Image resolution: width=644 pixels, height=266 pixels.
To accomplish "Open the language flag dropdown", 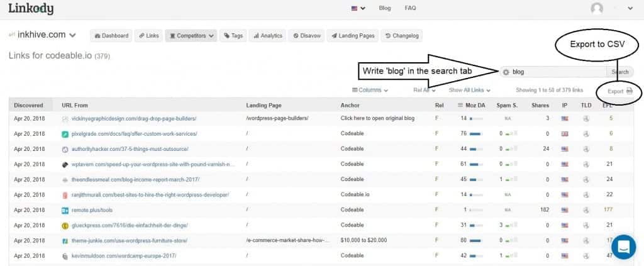I will [358, 8].
